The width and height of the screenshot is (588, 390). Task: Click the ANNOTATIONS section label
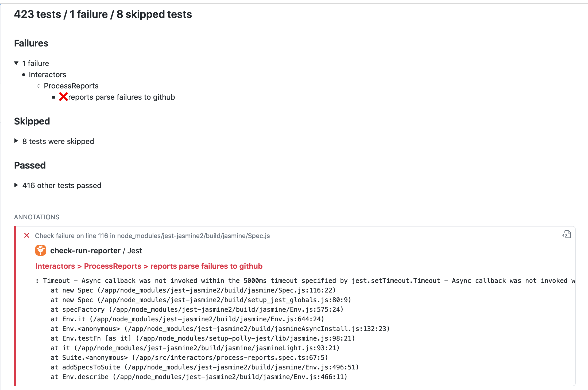[x=37, y=217]
